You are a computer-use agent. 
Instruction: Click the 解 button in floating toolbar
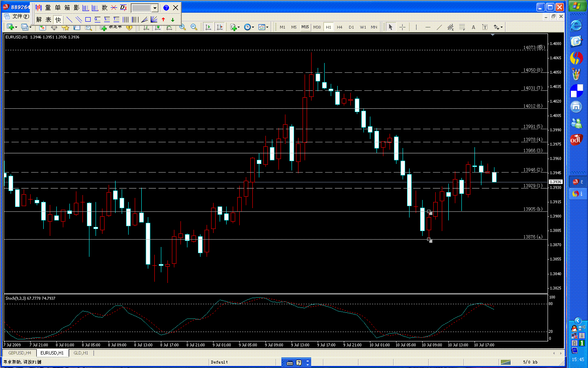pos(39,19)
